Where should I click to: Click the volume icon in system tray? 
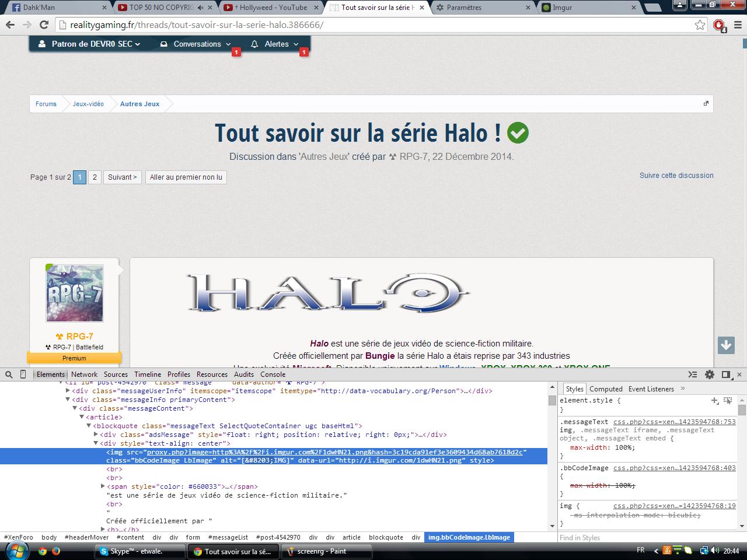tap(716, 551)
